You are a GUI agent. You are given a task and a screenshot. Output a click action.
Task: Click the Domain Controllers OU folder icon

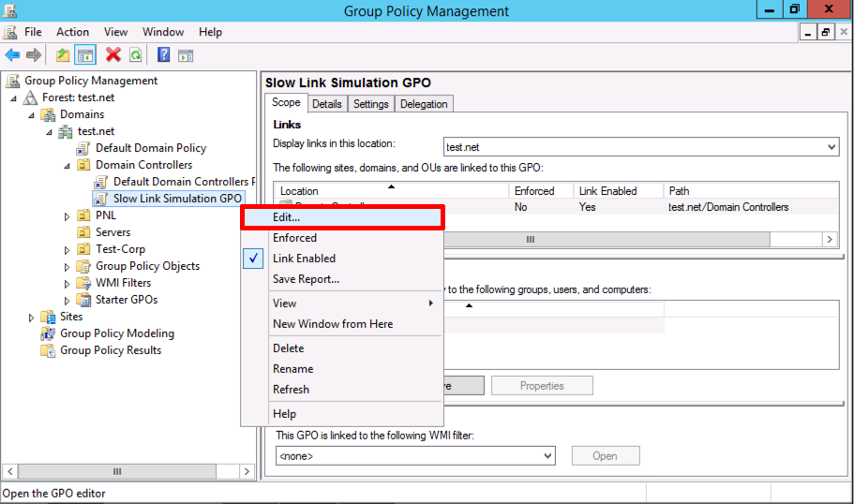pyautogui.click(x=83, y=165)
